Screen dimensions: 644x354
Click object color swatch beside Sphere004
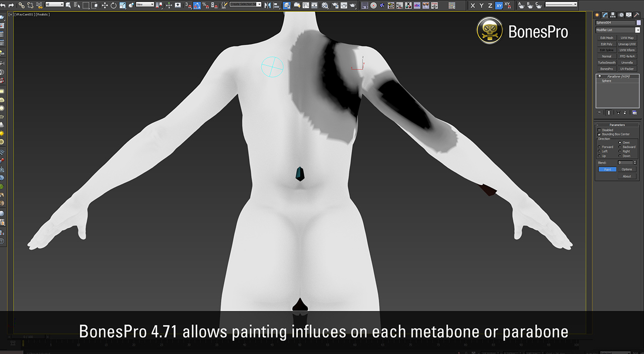638,23
